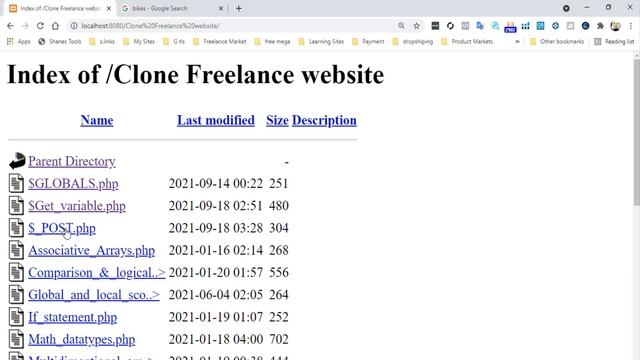The height and width of the screenshot is (360, 640).
Task: Click the black circular ring extension icon
Action: click(450, 26)
